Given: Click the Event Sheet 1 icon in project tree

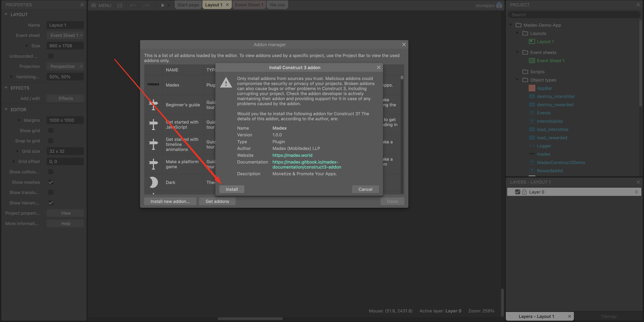Looking at the screenshot, I should tap(532, 61).
